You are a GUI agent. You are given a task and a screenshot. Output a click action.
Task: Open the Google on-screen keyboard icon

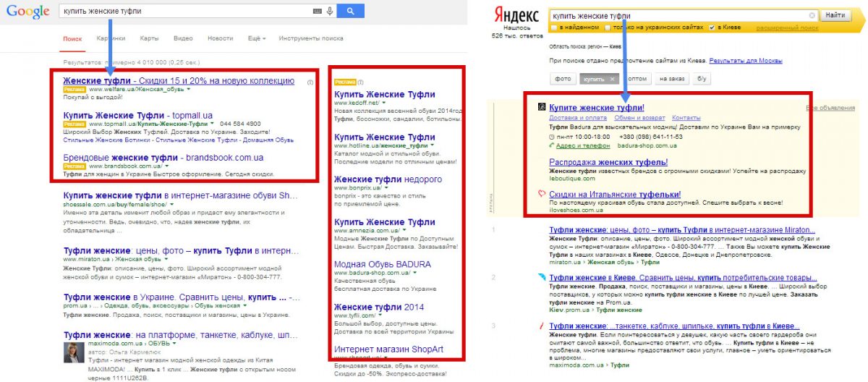(x=318, y=11)
